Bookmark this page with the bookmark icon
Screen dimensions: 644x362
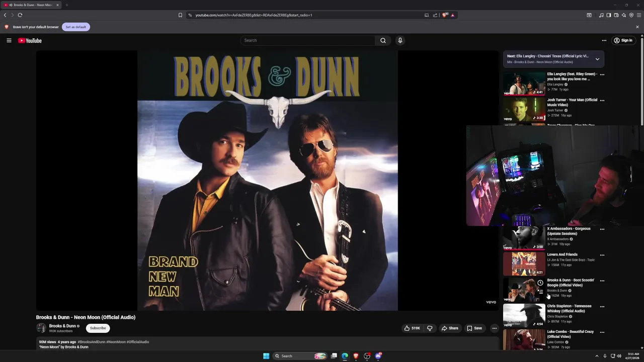pyautogui.click(x=180, y=15)
